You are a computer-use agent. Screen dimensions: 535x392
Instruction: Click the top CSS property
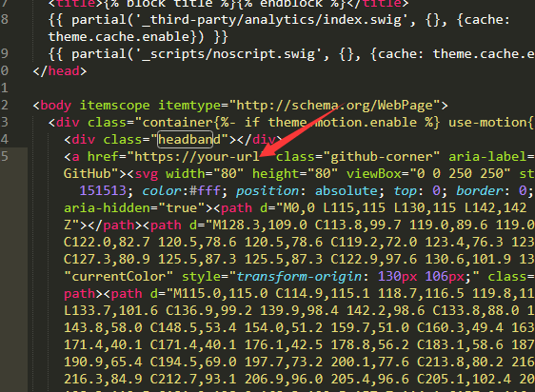pos(405,190)
